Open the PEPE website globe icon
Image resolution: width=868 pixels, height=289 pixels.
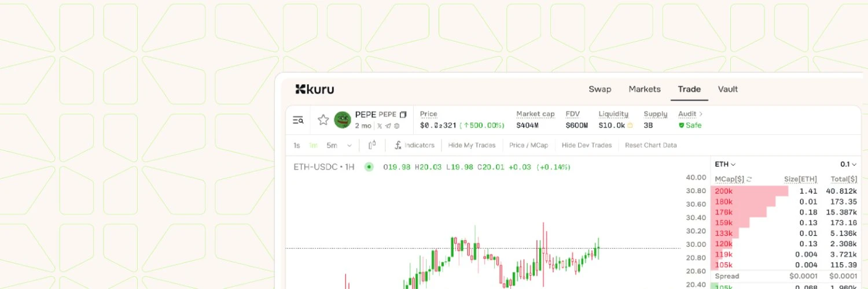pyautogui.click(x=397, y=126)
